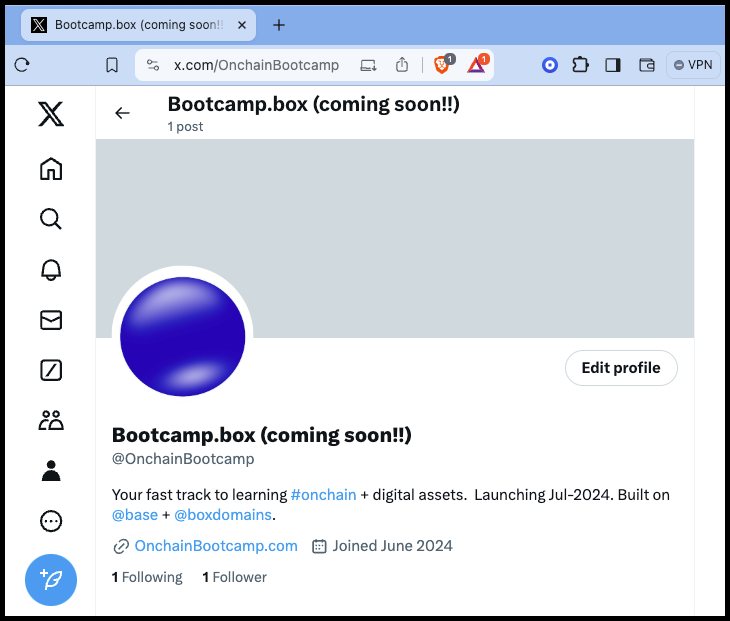View the 1 Follower list

[x=235, y=577]
